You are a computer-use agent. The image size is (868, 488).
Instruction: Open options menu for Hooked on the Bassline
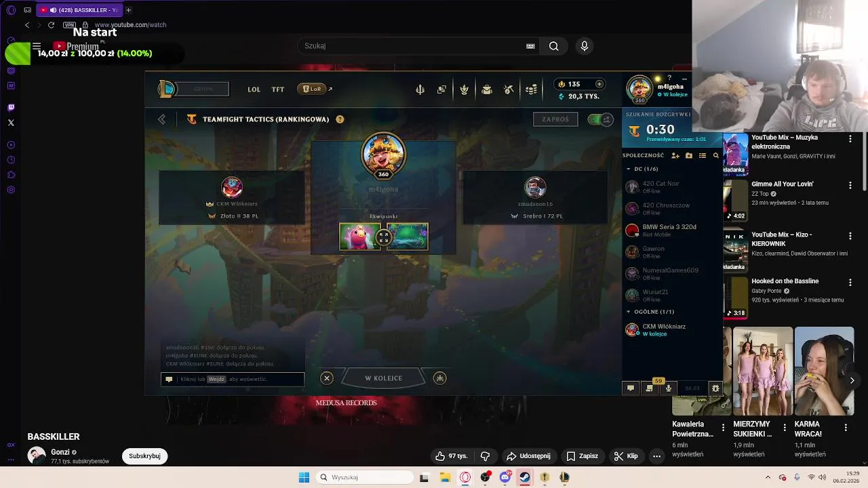click(850, 282)
